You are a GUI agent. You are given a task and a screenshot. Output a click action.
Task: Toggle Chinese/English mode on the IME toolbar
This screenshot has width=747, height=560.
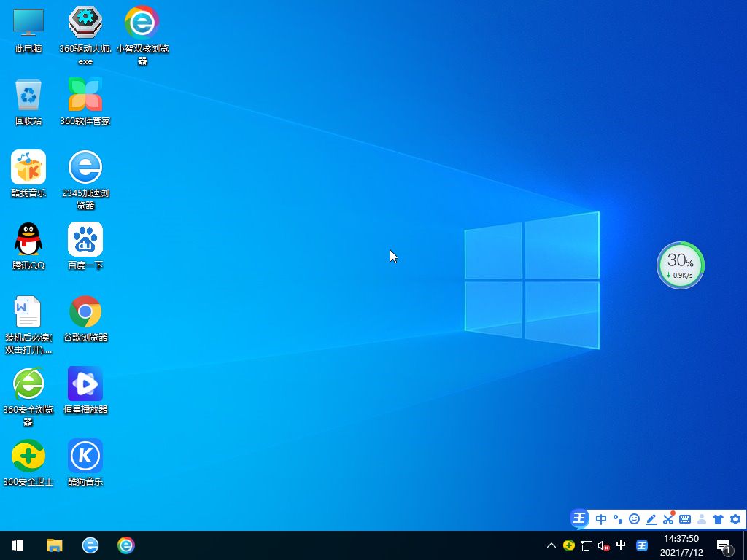(601, 519)
